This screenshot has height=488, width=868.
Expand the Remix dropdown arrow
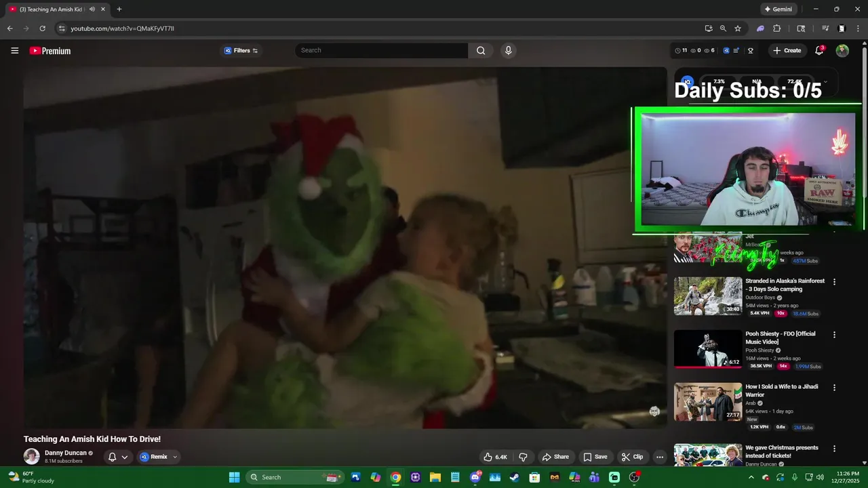[175, 457]
